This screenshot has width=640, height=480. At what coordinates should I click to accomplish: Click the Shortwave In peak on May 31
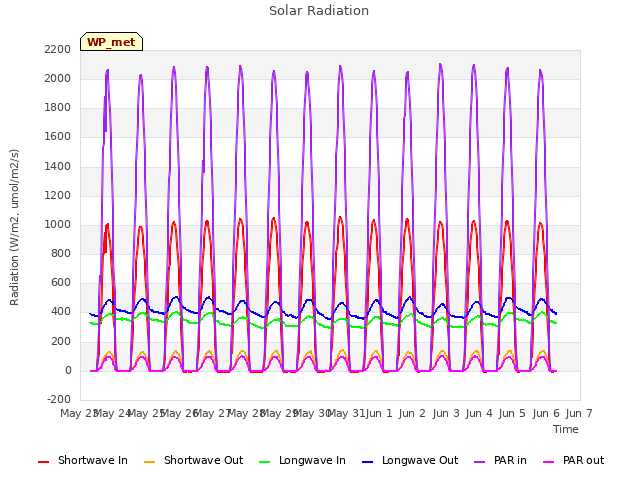pyautogui.click(x=340, y=217)
